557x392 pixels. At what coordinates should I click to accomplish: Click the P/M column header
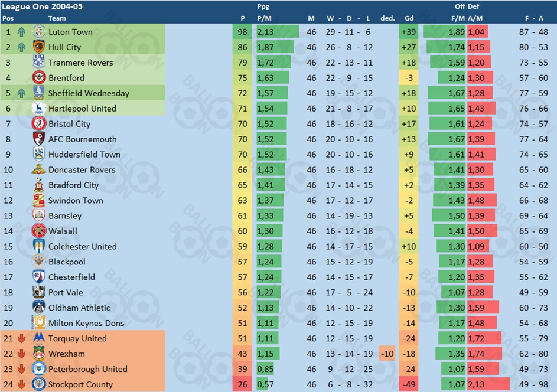(264, 18)
